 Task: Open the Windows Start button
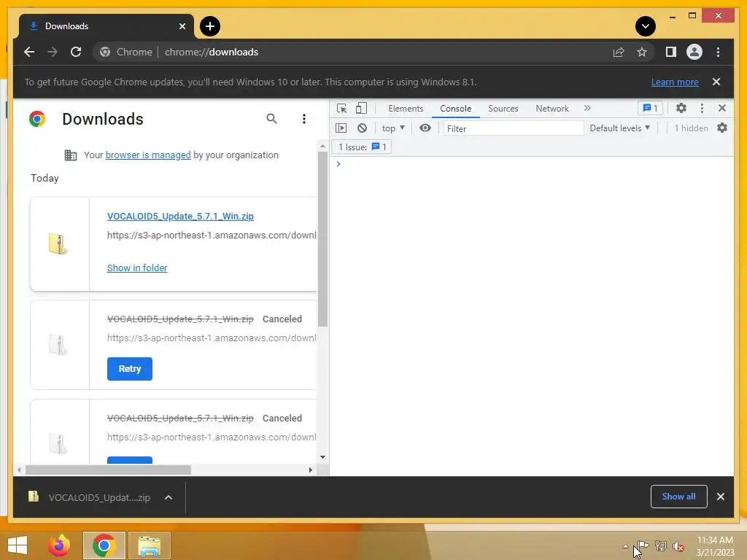[18, 545]
